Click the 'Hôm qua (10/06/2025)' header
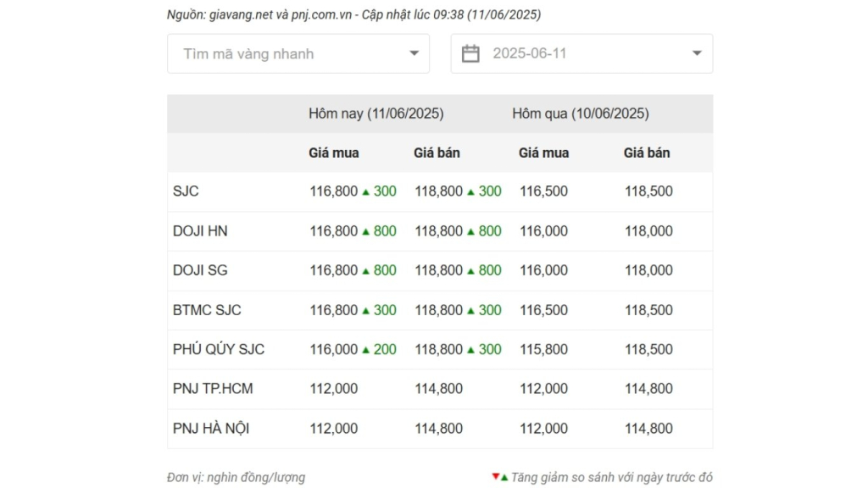 coord(580,114)
